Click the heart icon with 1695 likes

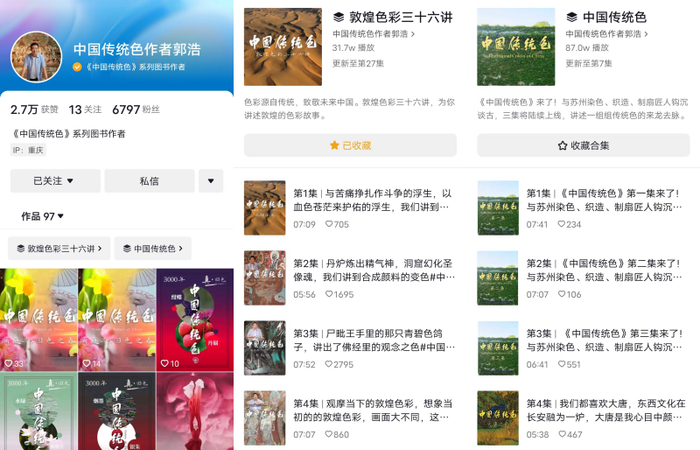[x=329, y=294]
